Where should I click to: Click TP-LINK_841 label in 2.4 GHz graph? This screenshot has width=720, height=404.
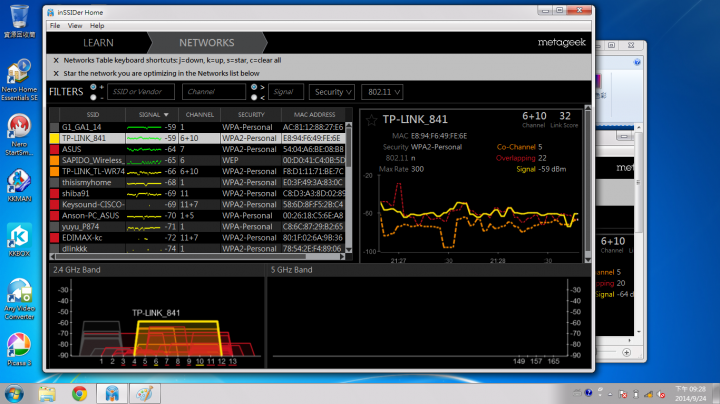(x=156, y=313)
